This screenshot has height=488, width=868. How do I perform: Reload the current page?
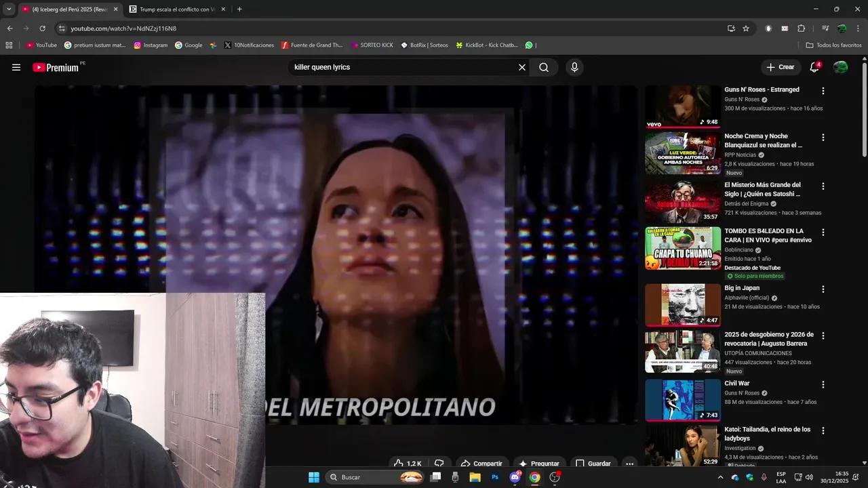42,28
